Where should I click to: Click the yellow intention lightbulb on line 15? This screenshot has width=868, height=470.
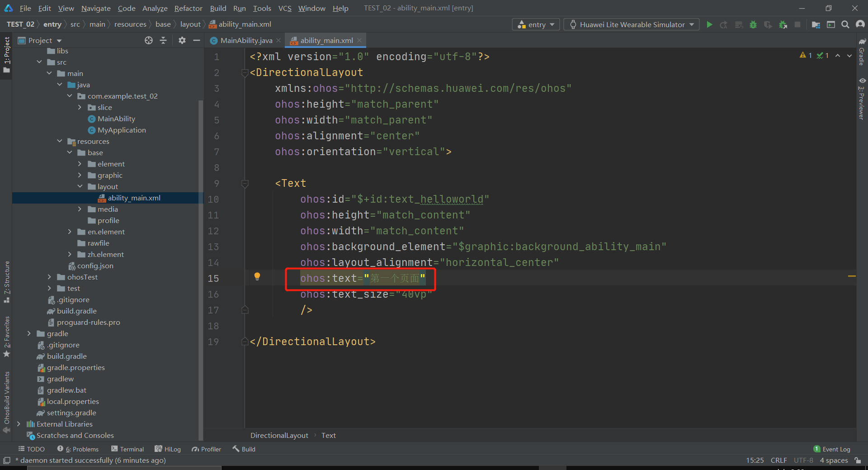pos(257,276)
